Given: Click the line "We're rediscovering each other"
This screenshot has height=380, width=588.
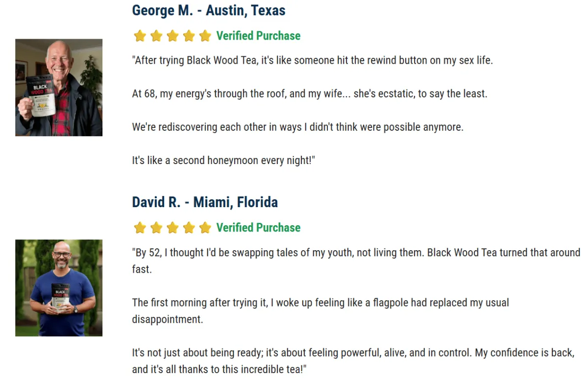Looking at the screenshot, I should point(297,127).
